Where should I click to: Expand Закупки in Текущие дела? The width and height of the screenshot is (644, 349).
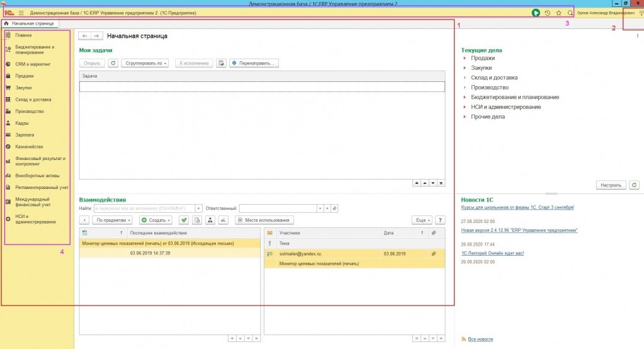pyautogui.click(x=465, y=68)
